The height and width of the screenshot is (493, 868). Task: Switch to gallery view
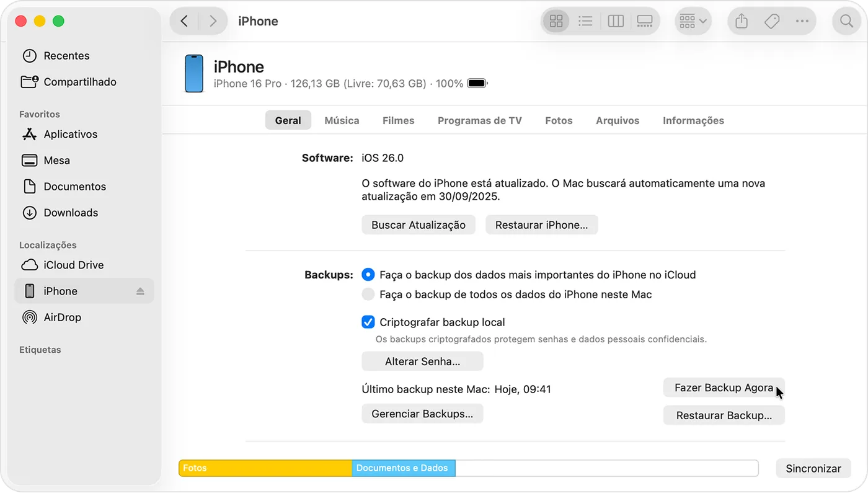coord(645,21)
